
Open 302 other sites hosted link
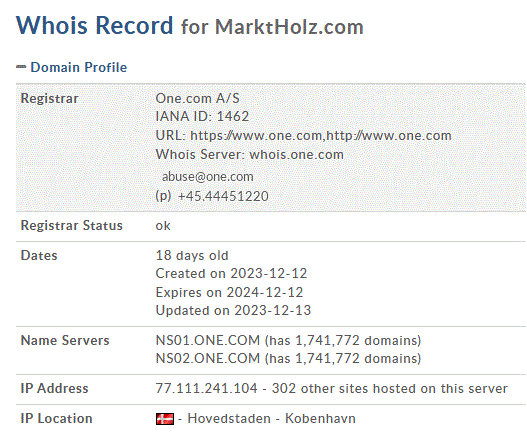tap(390, 389)
